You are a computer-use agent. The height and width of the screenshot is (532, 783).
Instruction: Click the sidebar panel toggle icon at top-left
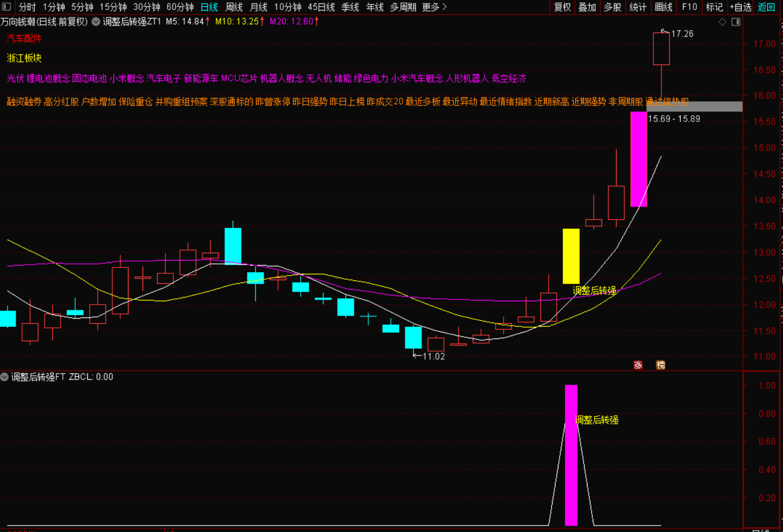click(6, 7)
